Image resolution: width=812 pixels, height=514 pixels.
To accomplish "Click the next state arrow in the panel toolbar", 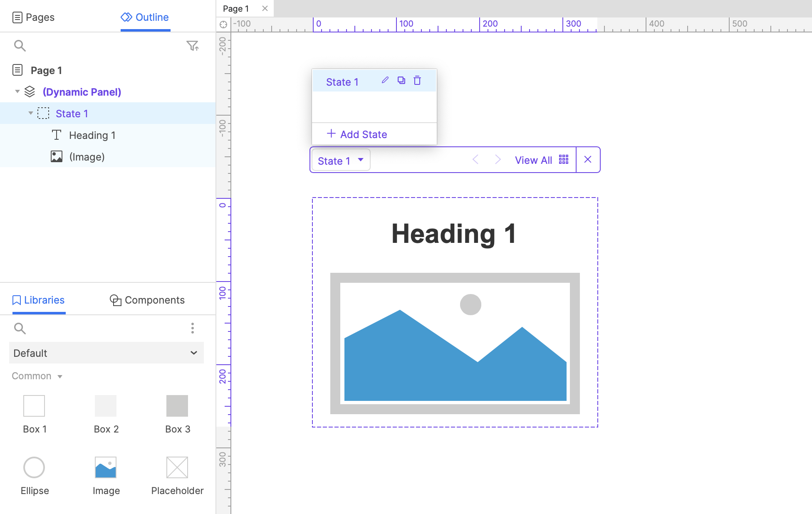I will pos(498,159).
